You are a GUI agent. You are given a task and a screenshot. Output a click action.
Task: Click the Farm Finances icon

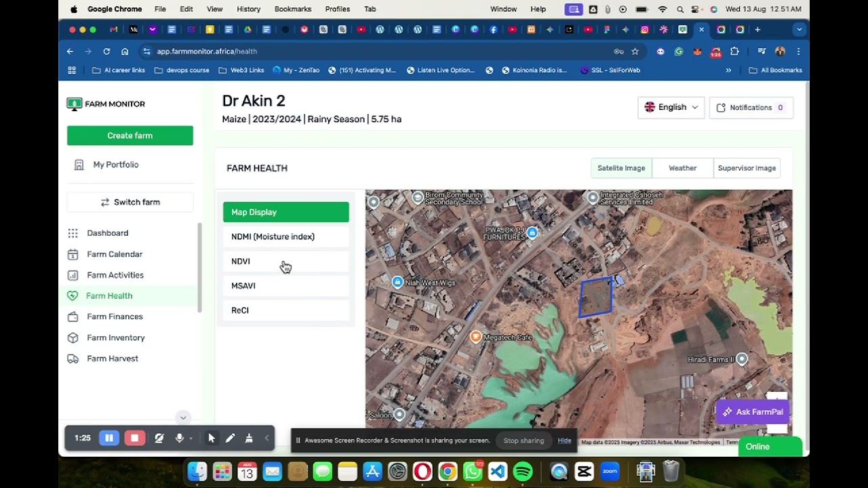(73, 317)
